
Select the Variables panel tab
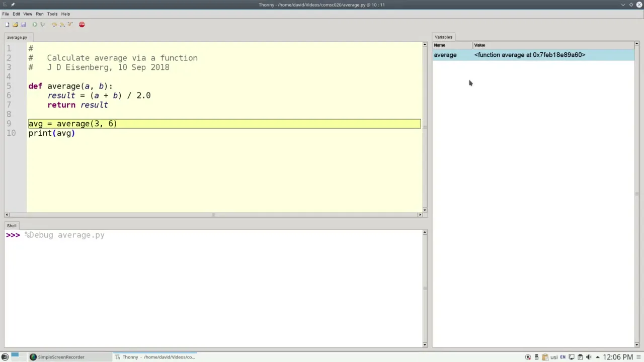(x=443, y=37)
